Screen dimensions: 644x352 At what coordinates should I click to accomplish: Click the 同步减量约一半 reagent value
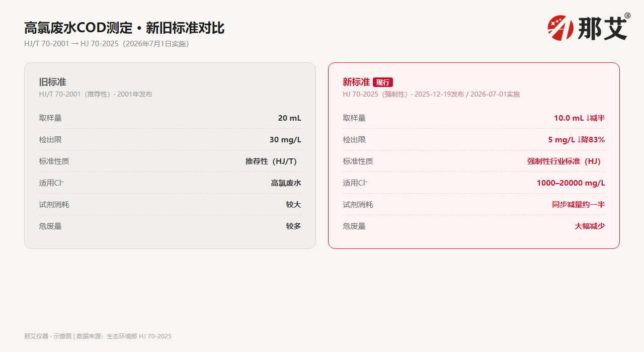pyautogui.click(x=579, y=205)
